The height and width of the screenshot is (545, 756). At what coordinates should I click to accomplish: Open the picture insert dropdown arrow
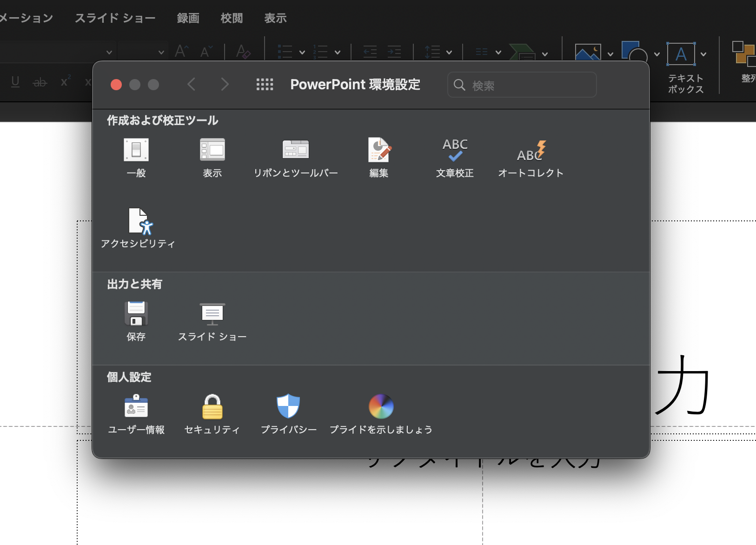tap(610, 54)
